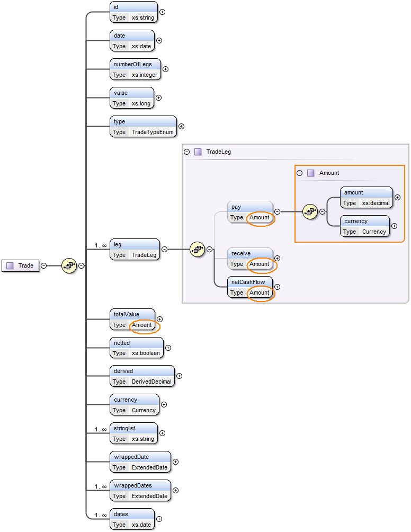Click the xs:integer type value
The image size is (411, 532).
click(x=145, y=75)
